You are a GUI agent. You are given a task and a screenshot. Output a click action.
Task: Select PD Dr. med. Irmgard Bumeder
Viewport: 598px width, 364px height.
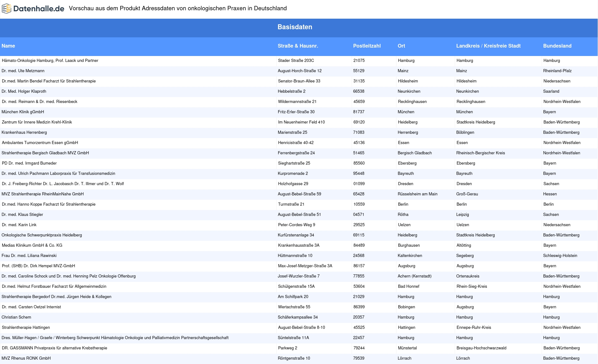[x=29, y=163]
